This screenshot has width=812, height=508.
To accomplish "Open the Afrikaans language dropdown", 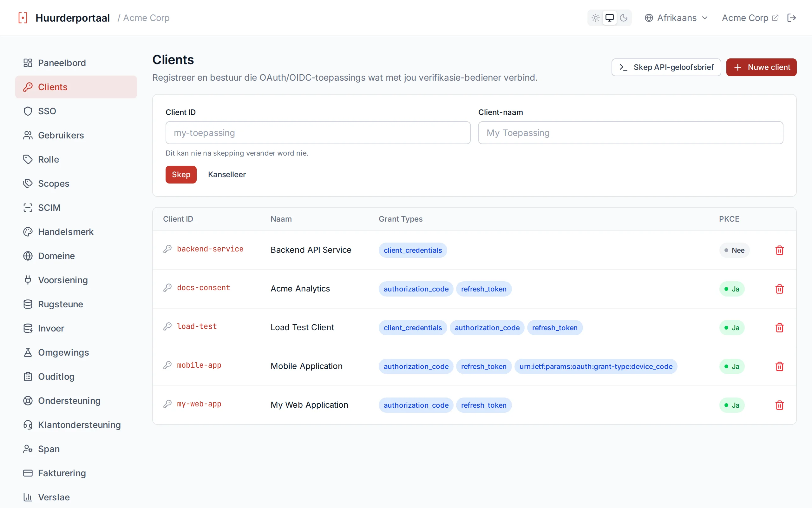I will (x=676, y=18).
